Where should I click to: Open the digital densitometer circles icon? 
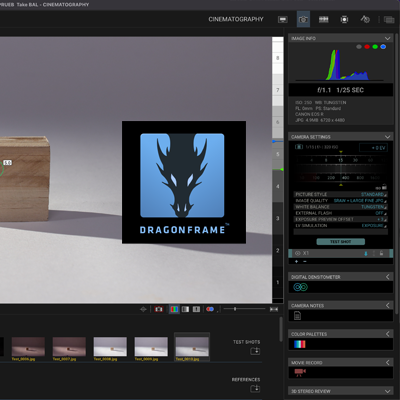(x=300, y=287)
